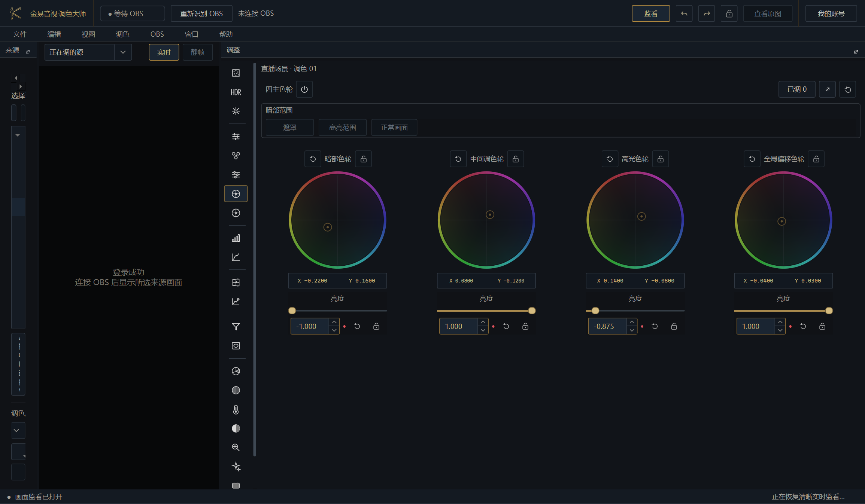The width and height of the screenshot is (865, 504).
Task: Open the vignette mask frame icon
Action: [x=236, y=346]
